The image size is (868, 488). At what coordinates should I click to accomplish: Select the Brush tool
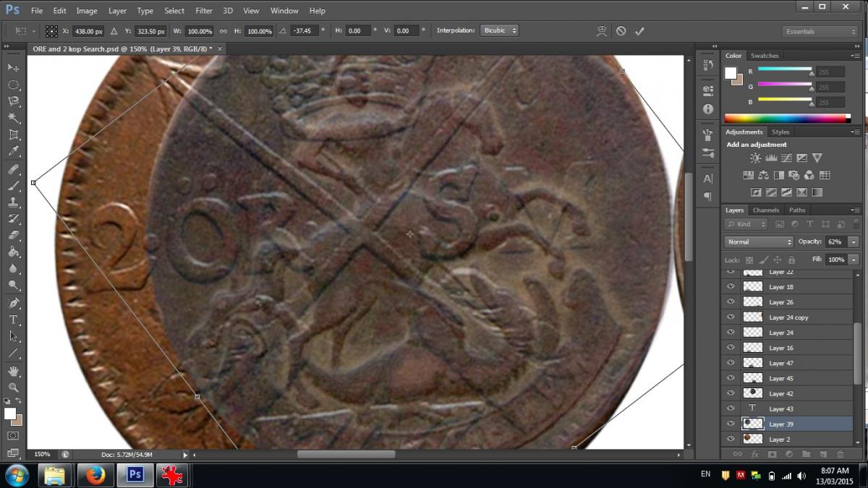tap(13, 186)
